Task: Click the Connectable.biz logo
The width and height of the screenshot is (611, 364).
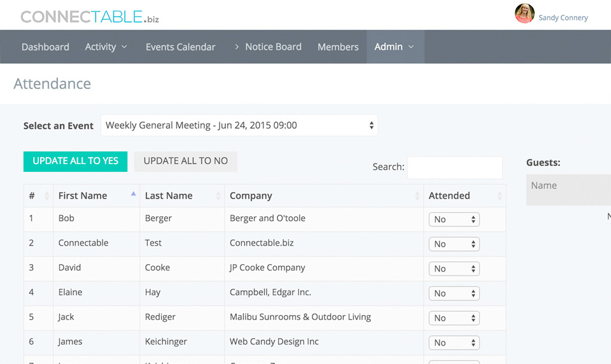Action: [x=90, y=17]
